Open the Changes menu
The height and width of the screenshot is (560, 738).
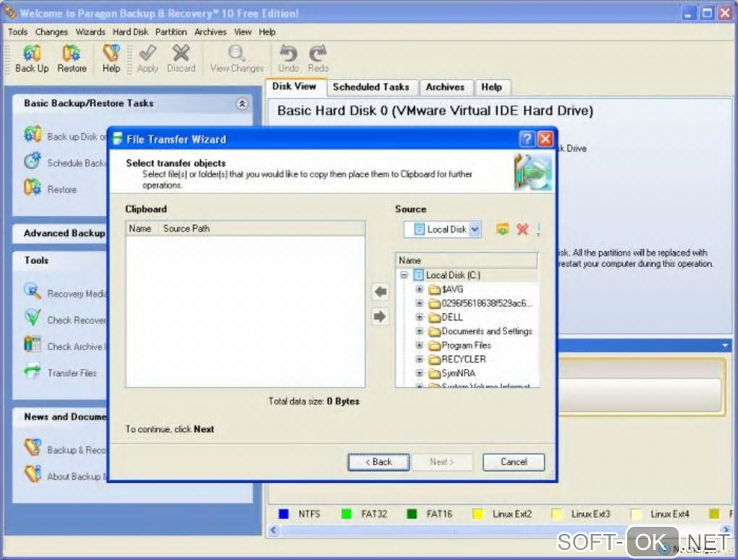click(x=51, y=32)
